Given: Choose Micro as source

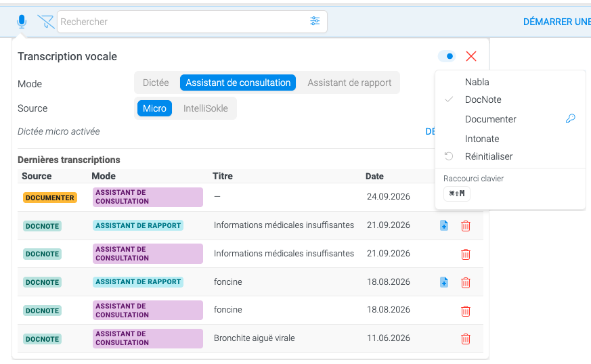Looking at the screenshot, I should tap(154, 108).
